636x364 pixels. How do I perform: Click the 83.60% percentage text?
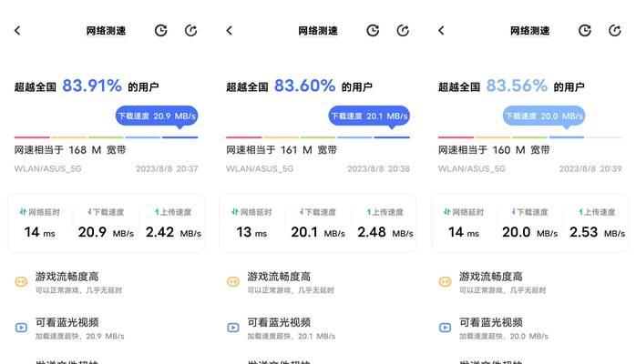point(304,86)
